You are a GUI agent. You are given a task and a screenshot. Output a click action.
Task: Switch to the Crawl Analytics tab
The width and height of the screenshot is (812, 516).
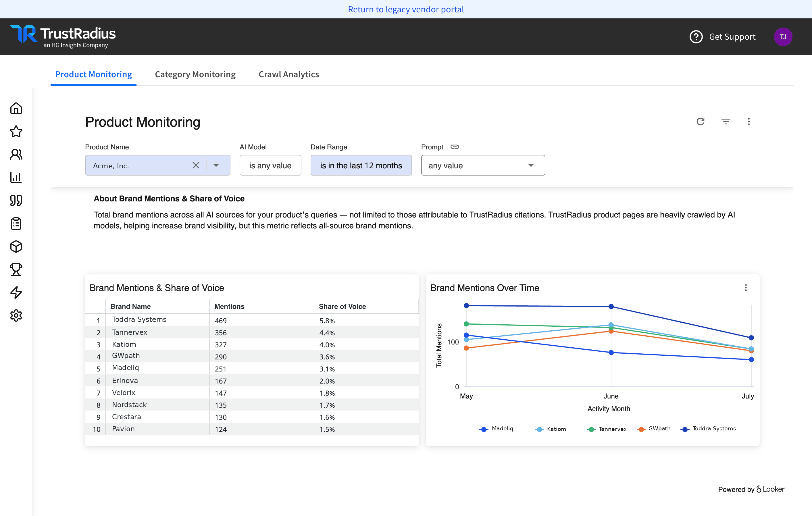(x=289, y=74)
